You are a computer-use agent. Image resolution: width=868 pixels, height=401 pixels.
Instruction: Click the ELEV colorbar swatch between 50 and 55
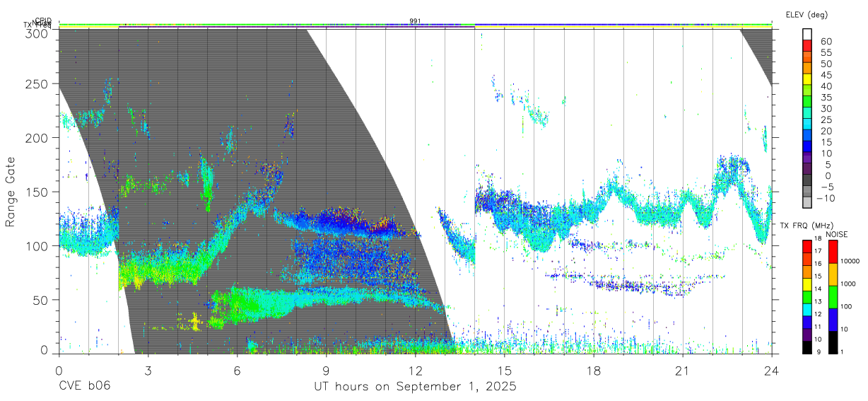pos(808,57)
